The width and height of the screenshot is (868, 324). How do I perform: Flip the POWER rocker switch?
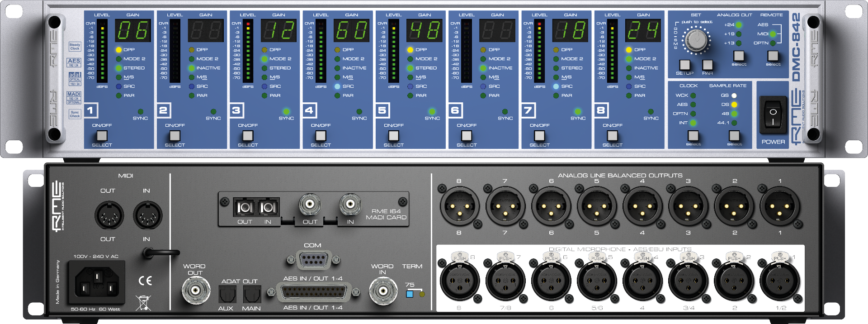(x=773, y=115)
